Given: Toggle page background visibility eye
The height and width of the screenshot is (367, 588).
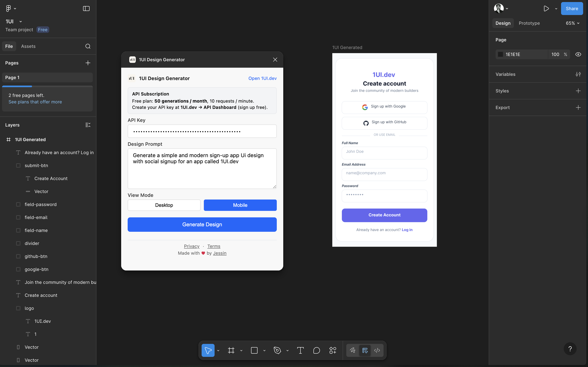Looking at the screenshot, I should coord(578,54).
